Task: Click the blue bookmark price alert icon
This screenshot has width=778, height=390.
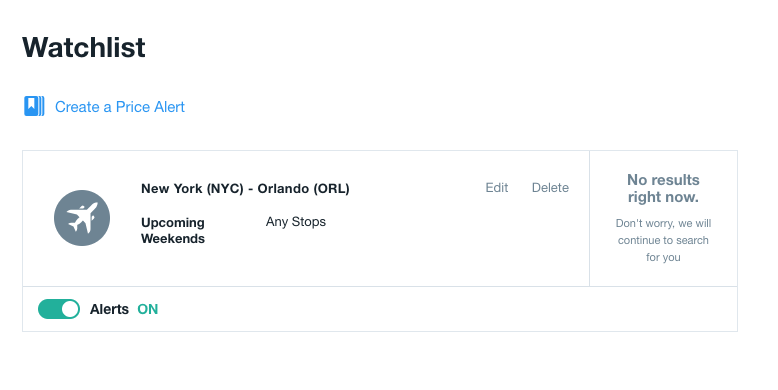Action: [x=34, y=106]
